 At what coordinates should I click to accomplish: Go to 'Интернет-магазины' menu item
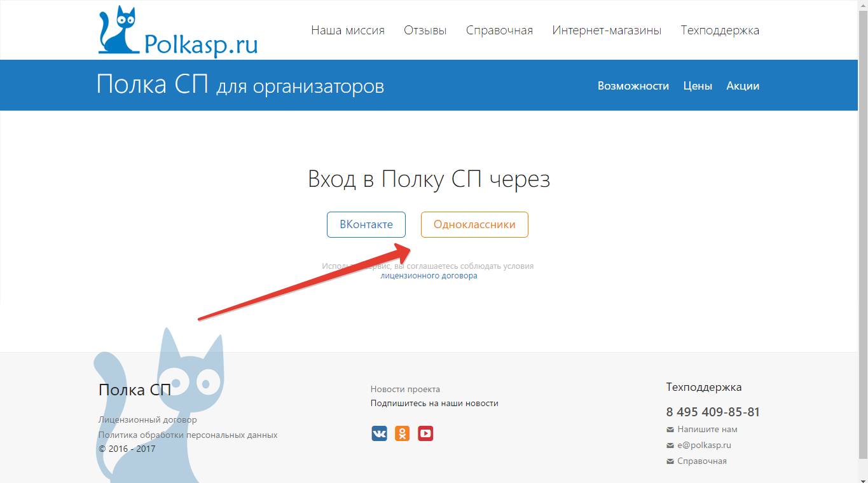click(x=607, y=31)
